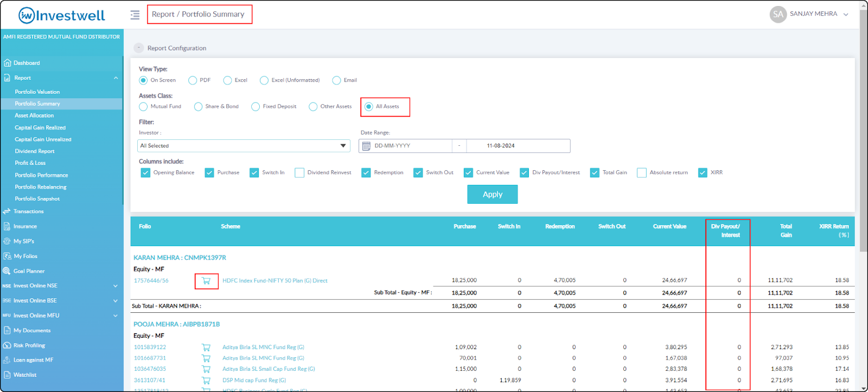The image size is (868, 392).
Task: Open Portfolio Valuation report
Action: click(x=37, y=92)
